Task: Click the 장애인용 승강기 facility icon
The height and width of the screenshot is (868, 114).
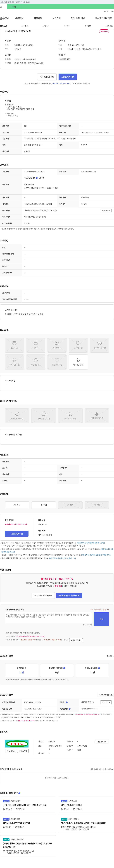Action: [x=44, y=414]
